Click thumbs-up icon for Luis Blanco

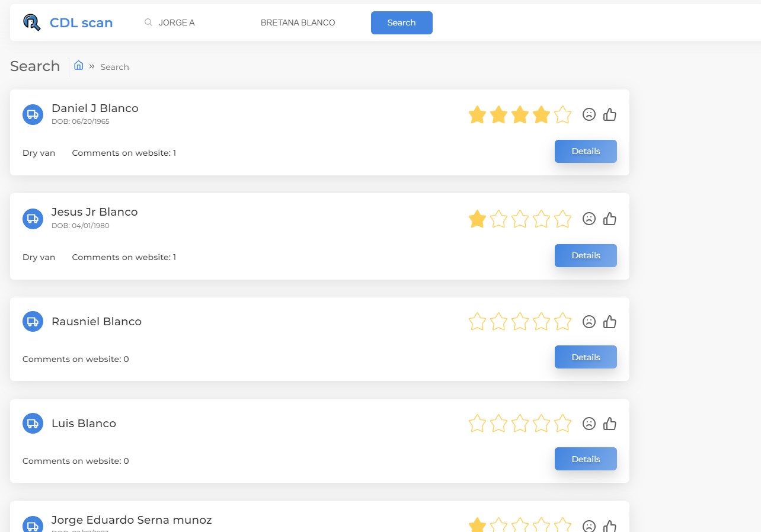point(610,424)
